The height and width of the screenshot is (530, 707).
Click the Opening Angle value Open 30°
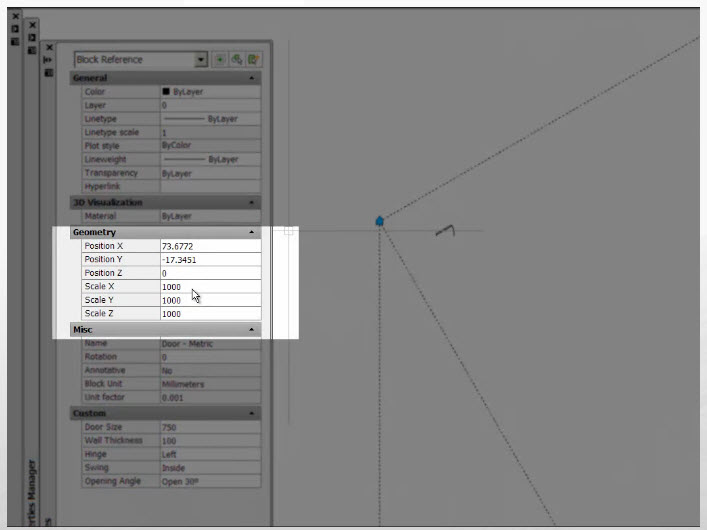(x=211, y=481)
